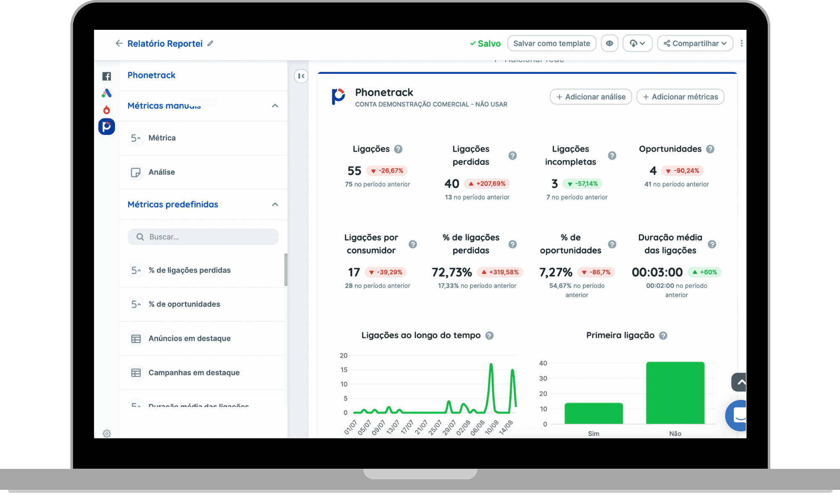This screenshot has height=504, width=840.
Task: Click the -57,14% badge on Ligações incompletas
Action: coord(583,184)
